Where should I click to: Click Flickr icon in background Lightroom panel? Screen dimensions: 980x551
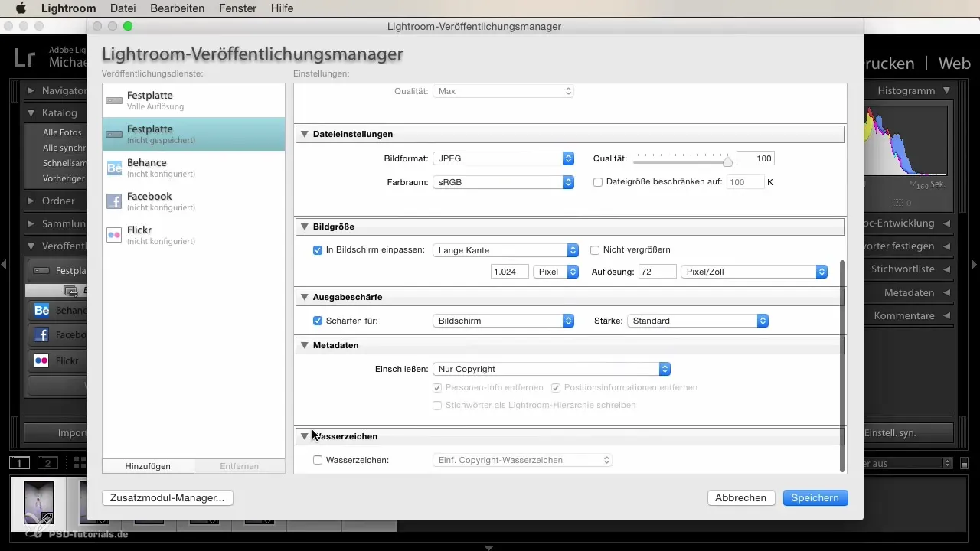pos(41,360)
